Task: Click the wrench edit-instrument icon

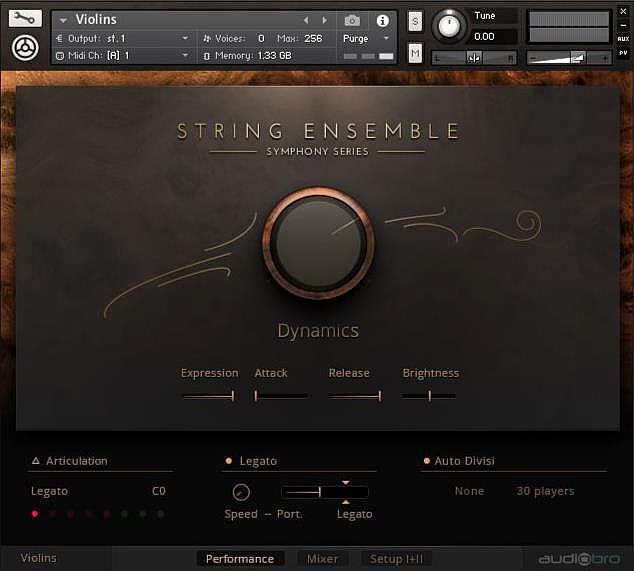Action: pyautogui.click(x=25, y=18)
